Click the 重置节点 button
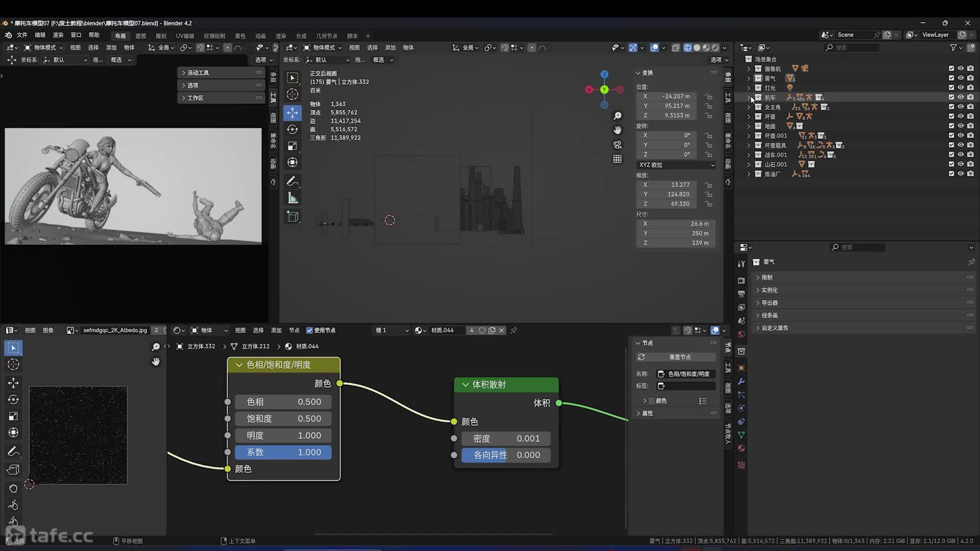980x551 pixels. [676, 357]
